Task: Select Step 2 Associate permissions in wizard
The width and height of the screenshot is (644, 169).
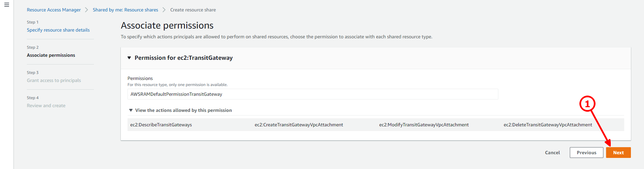Action: 51,55
